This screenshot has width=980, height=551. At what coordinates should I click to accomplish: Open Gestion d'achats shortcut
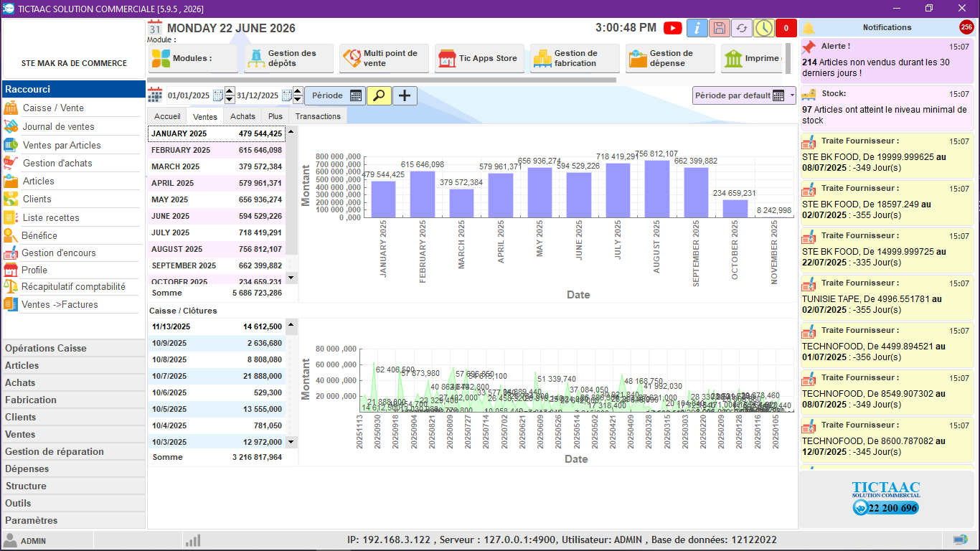(x=72, y=163)
